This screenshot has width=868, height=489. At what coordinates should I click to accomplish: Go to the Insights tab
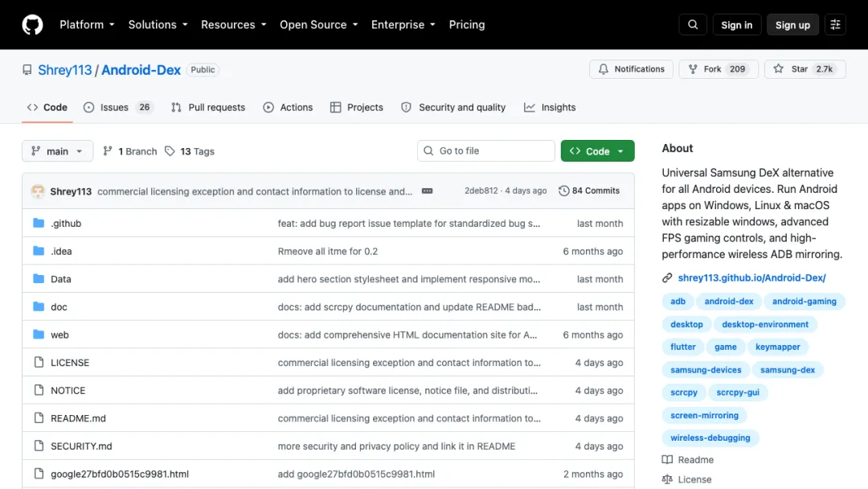pos(550,108)
